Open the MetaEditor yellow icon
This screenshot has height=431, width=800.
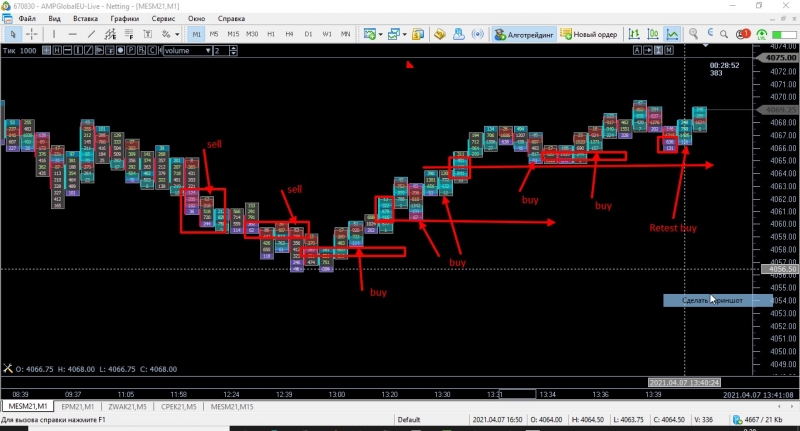point(440,34)
